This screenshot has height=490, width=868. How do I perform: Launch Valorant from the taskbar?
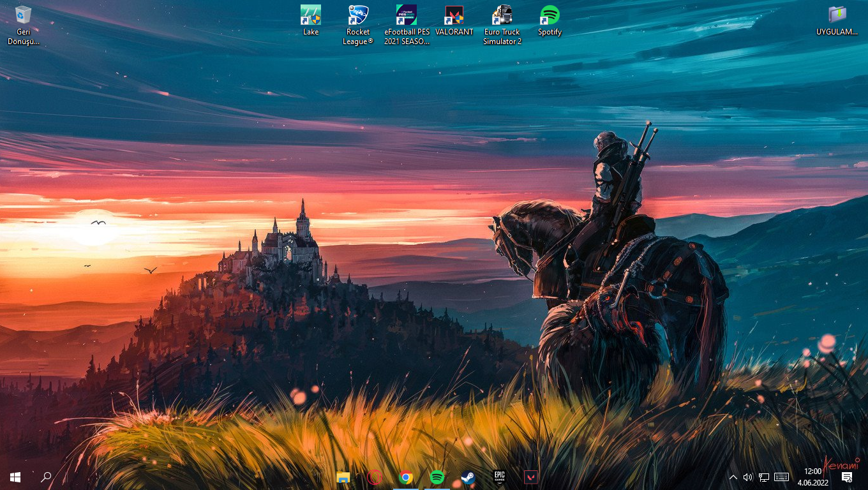pos(530,477)
